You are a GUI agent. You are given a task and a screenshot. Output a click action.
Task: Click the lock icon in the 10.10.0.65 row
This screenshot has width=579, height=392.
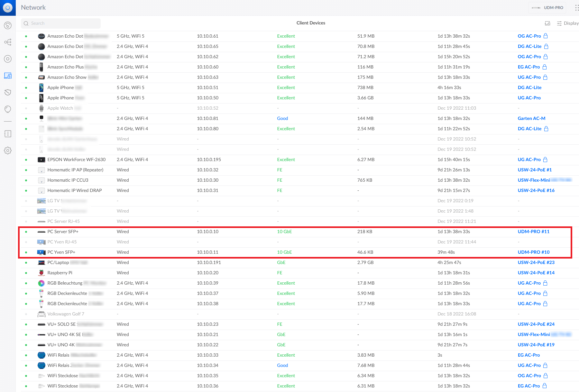[x=546, y=46]
